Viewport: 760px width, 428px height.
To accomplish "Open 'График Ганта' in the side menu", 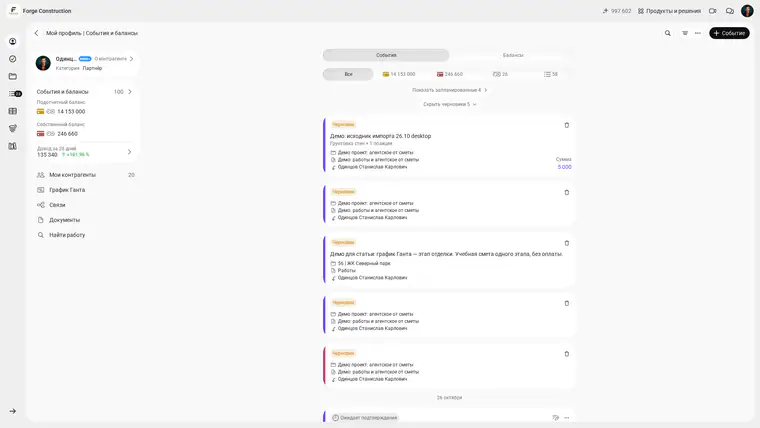I will 67,190.
